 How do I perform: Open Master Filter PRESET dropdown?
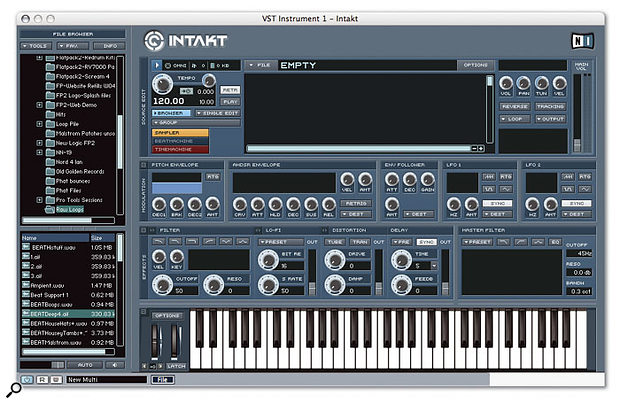(x=477, y=242)
